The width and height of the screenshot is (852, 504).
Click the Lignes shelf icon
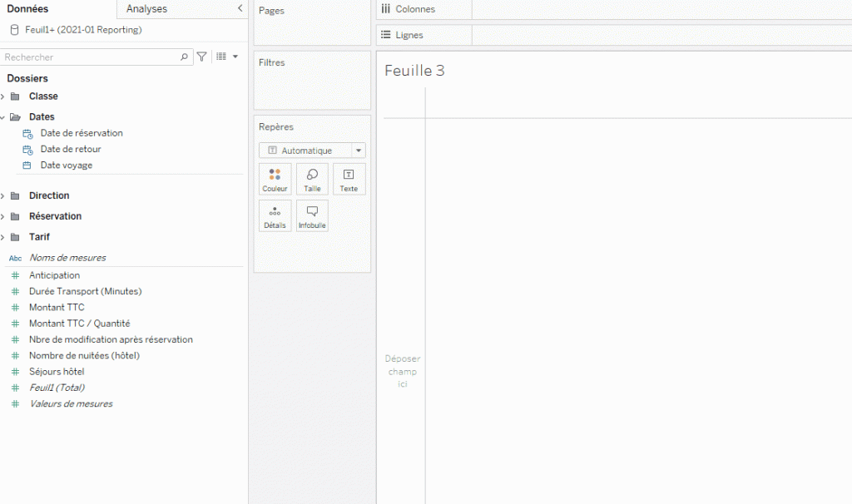coord(386,35)
